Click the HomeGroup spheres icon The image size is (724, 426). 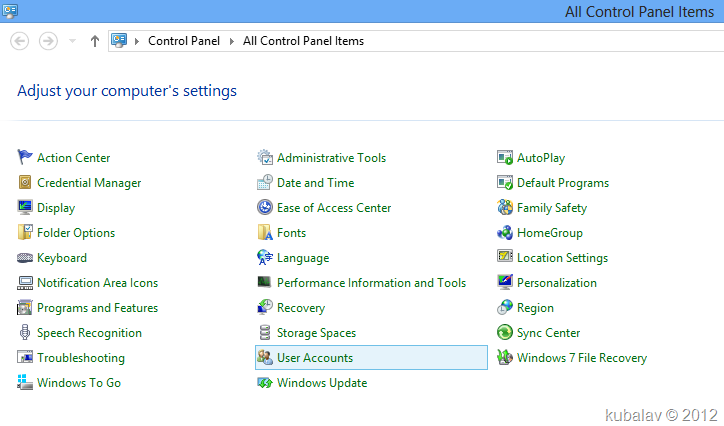pyautogui.click(x=505, y=232)
